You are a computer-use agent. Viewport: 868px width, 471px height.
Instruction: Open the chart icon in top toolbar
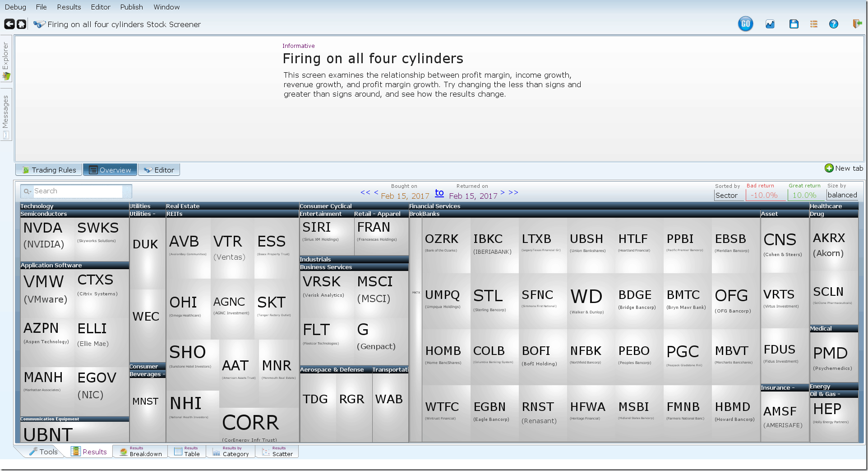[x=770, y=24]
